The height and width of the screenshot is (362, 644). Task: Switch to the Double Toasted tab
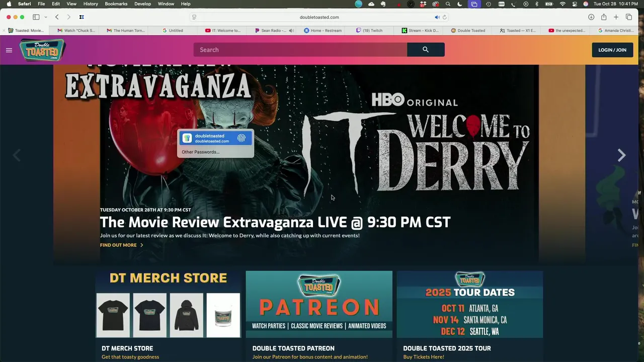tap(468, 31)
